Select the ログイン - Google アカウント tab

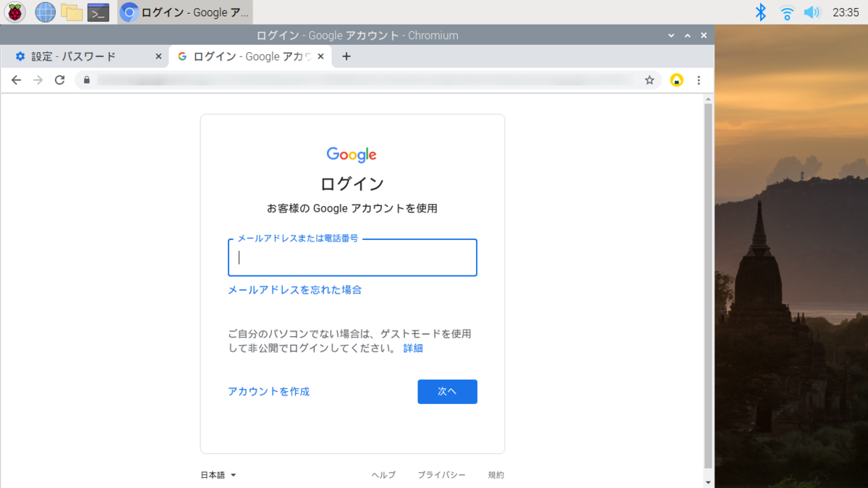click(250, 56)
